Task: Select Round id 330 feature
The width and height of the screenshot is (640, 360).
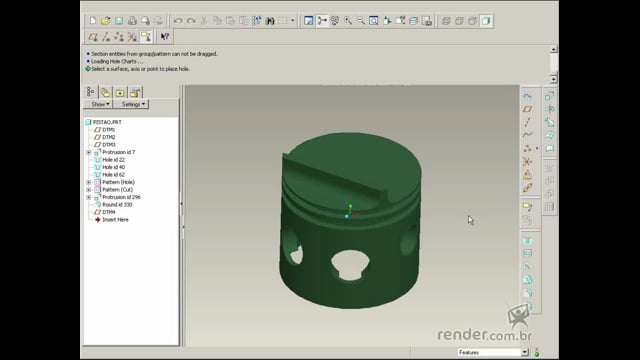Action: pos(117,204)
